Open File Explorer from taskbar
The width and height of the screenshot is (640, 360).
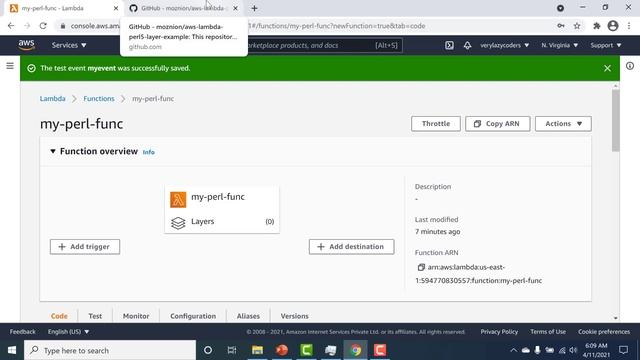point(257,350)
